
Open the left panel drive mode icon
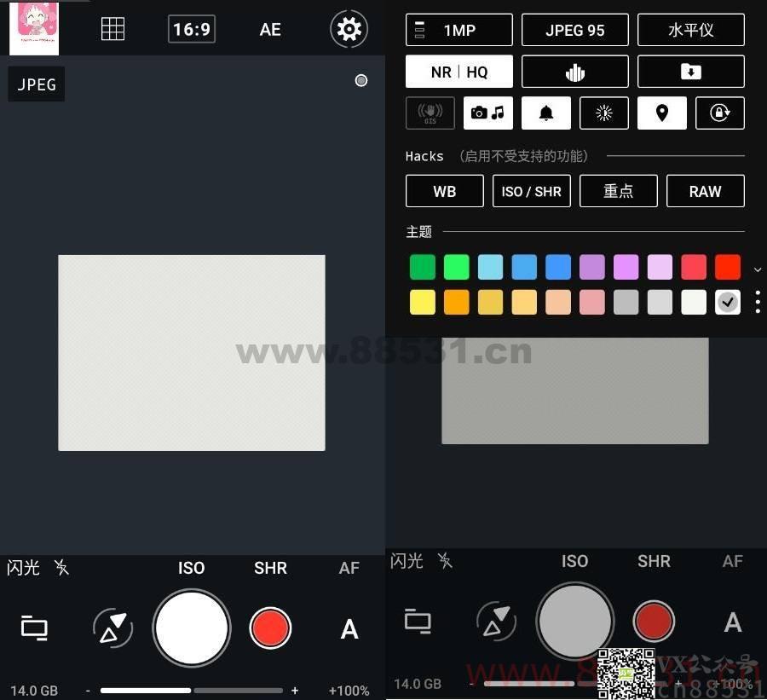[34, 628]
